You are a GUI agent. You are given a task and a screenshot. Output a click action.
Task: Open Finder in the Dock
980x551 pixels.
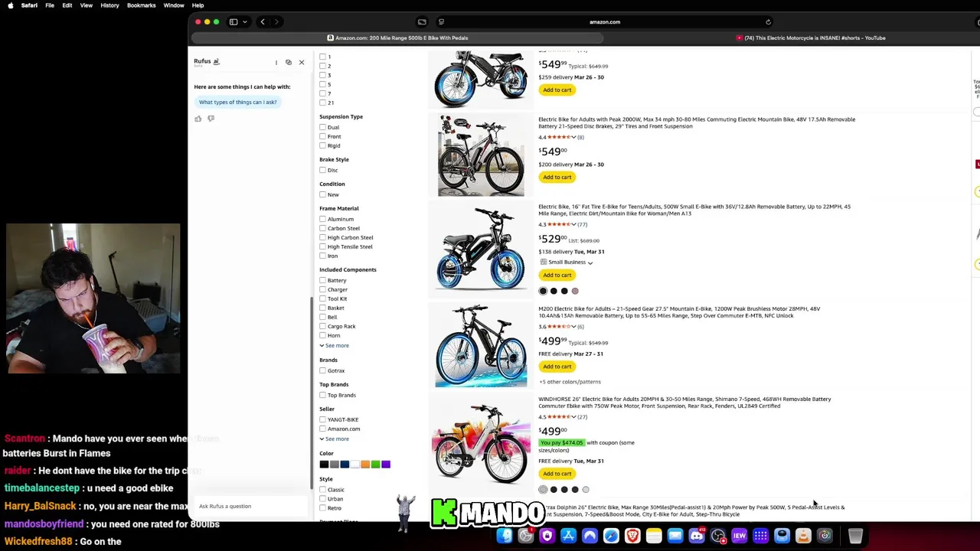tap(505, 536)
